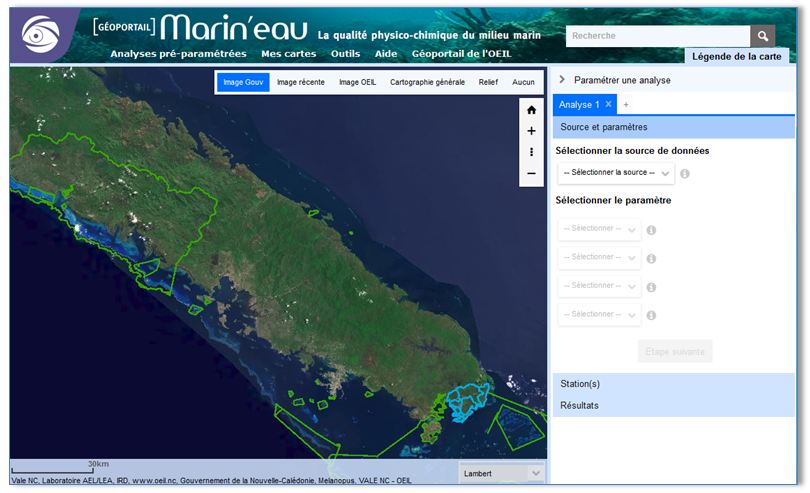Zoom out with the minus icon

coord(531,173)
